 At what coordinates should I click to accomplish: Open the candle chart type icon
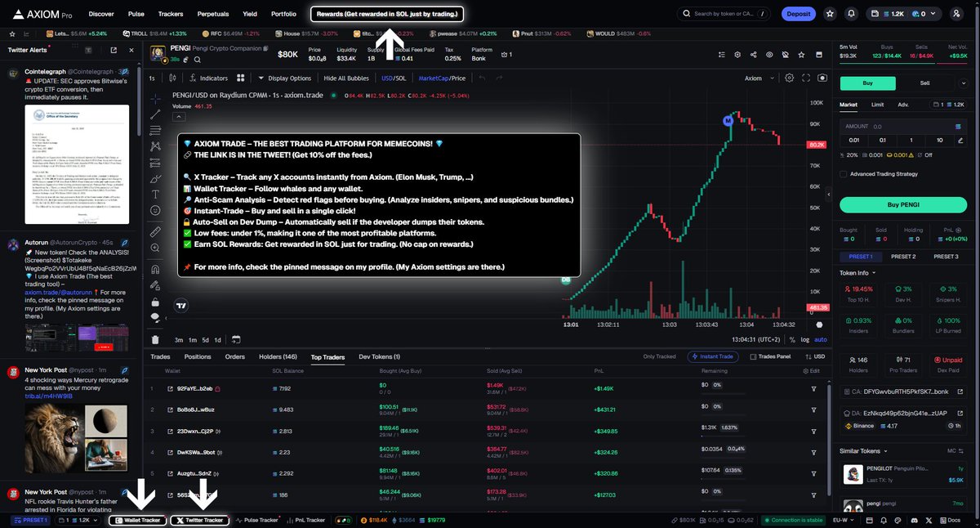coord(173,78)
